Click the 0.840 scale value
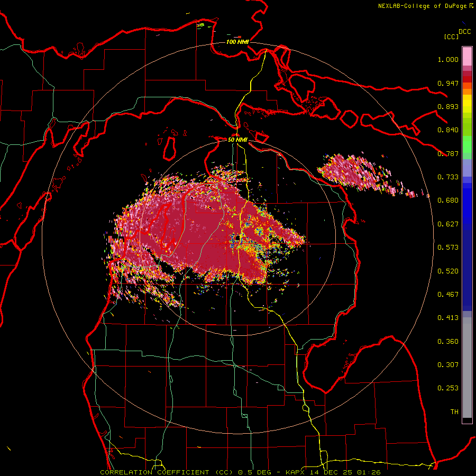Viewport: 476px width, 476px height. click(448, 130)
